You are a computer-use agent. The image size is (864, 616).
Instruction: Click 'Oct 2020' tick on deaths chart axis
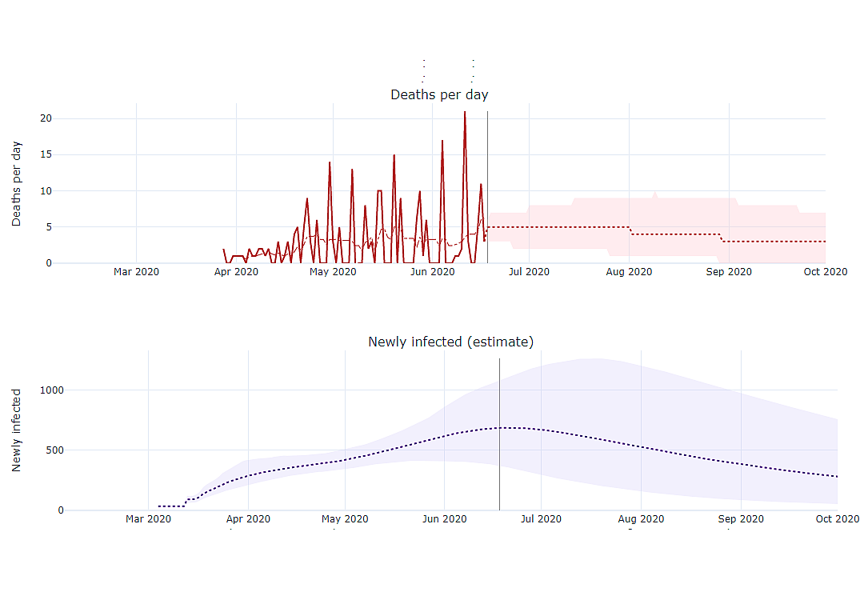pos(826,272)
